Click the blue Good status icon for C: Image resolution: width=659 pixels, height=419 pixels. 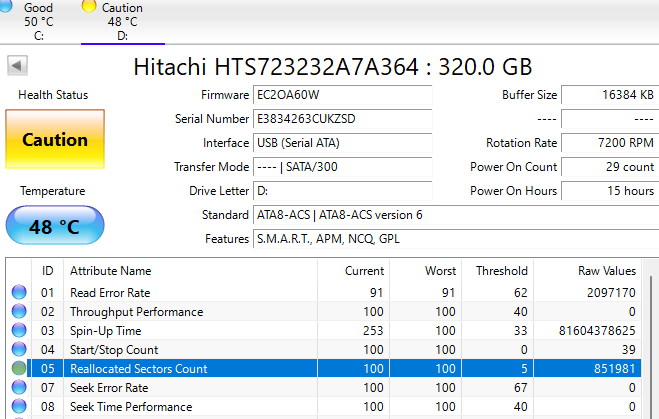click(x=6, y=6)
